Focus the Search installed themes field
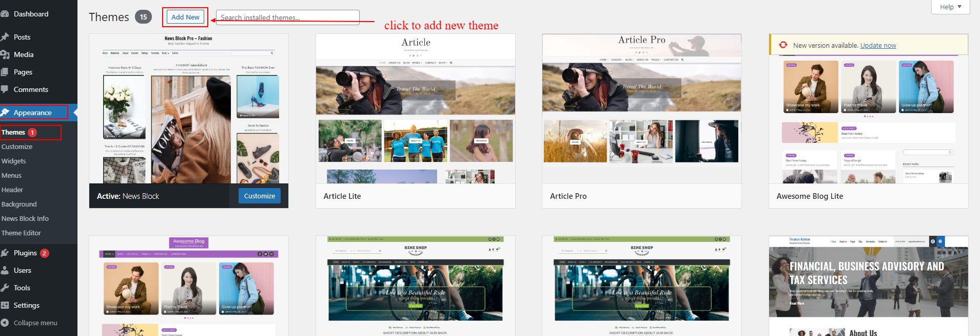Viewport: 980px width, 336px height. (287, 17)
